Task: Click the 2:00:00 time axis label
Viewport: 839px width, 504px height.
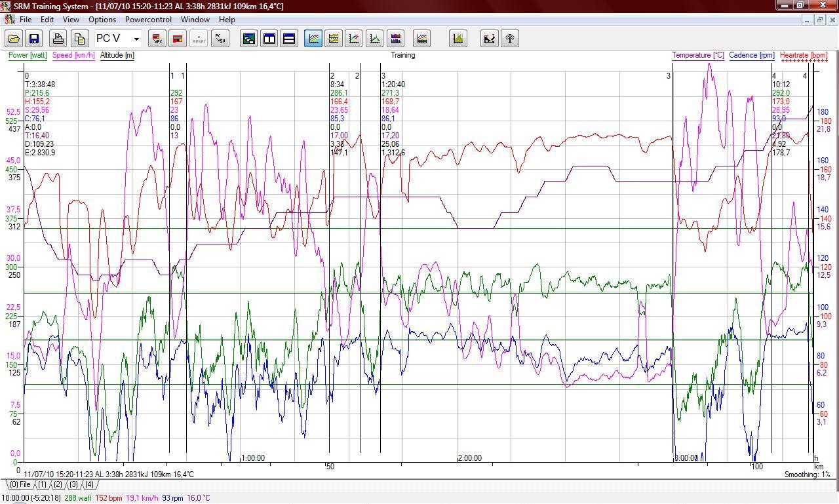Action: (x=470, y=458)
